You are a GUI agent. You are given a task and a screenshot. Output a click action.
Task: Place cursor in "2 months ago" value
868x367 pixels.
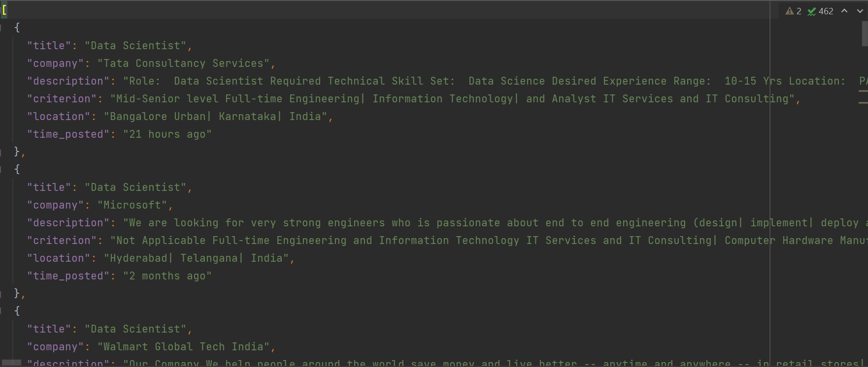(x=167, y=276)
